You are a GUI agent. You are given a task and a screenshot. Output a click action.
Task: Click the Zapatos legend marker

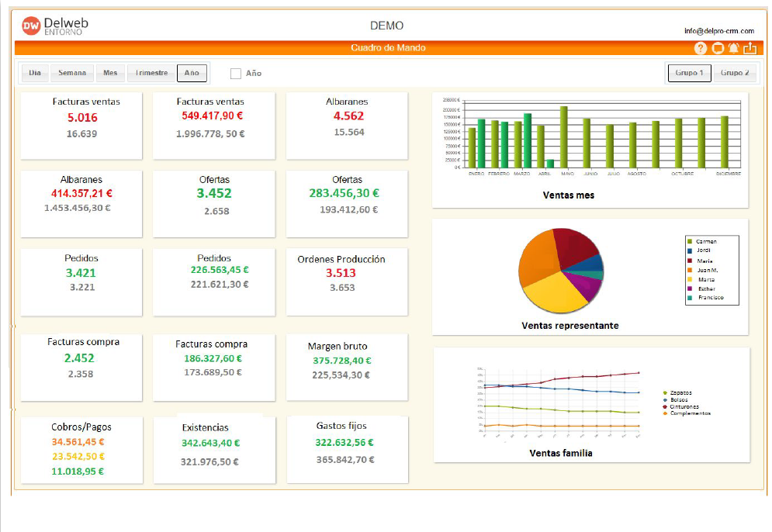point(665,393)
